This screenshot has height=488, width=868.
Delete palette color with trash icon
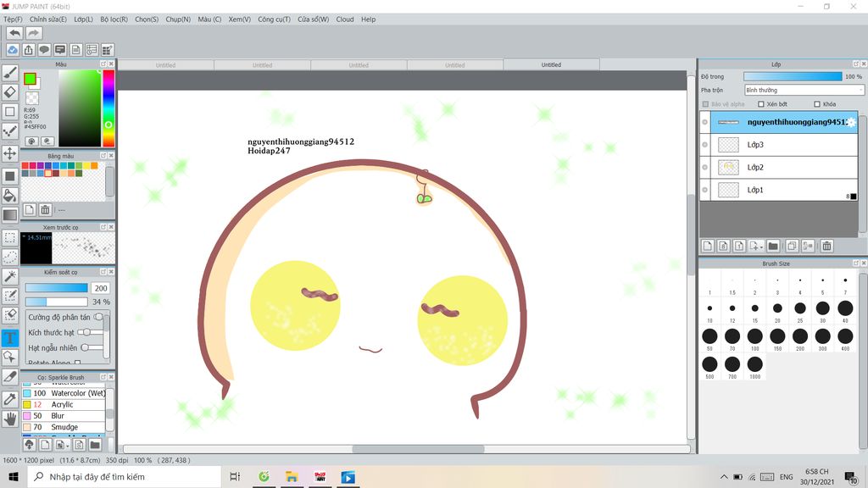[x=46, y=210]
